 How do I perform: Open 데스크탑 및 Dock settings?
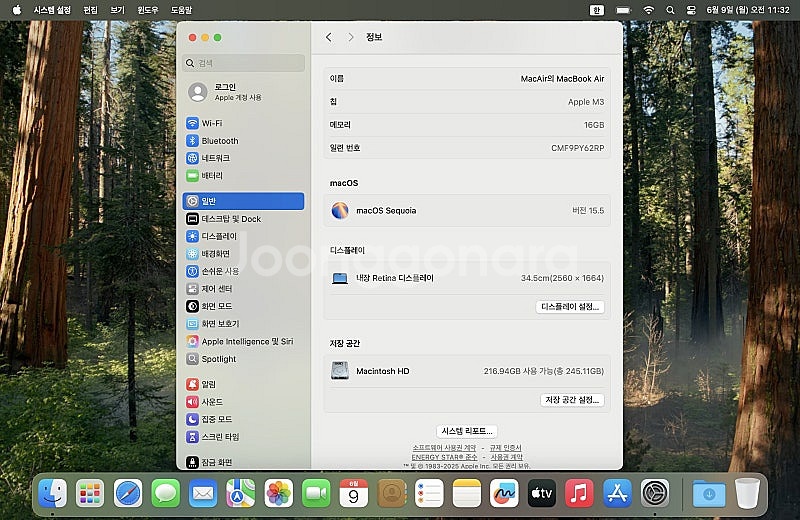(244, 218)
